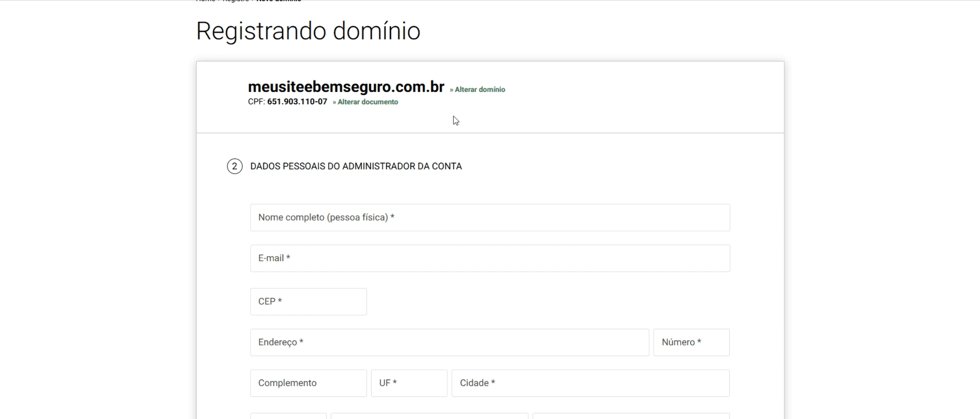Click the CPF number 651.903.110-07
980x419 pixels.
coord(297,102)
